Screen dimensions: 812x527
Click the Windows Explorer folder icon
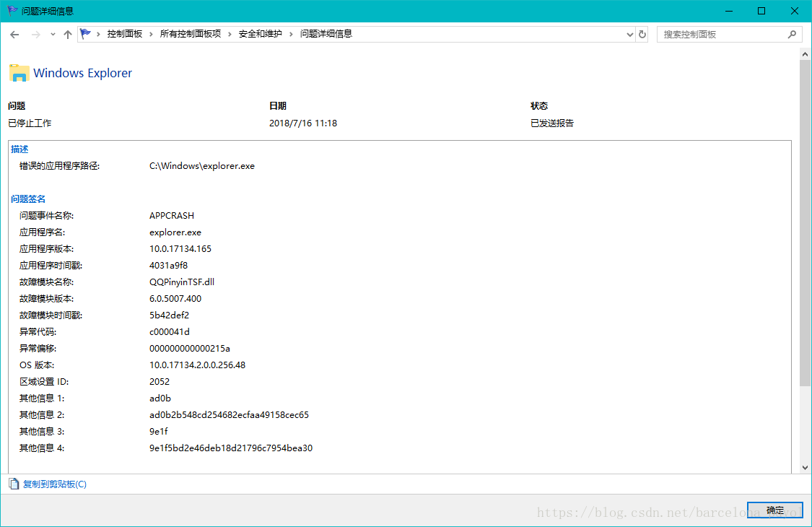(19, 73)
